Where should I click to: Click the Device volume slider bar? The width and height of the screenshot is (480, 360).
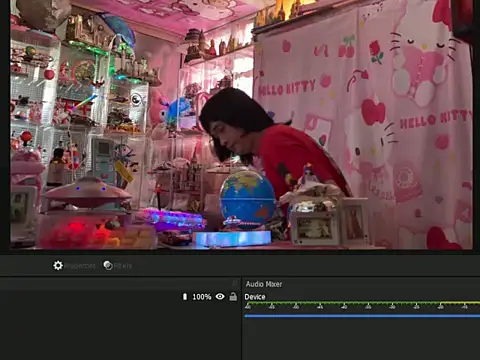pyautogui.click(x=362, y=315)
